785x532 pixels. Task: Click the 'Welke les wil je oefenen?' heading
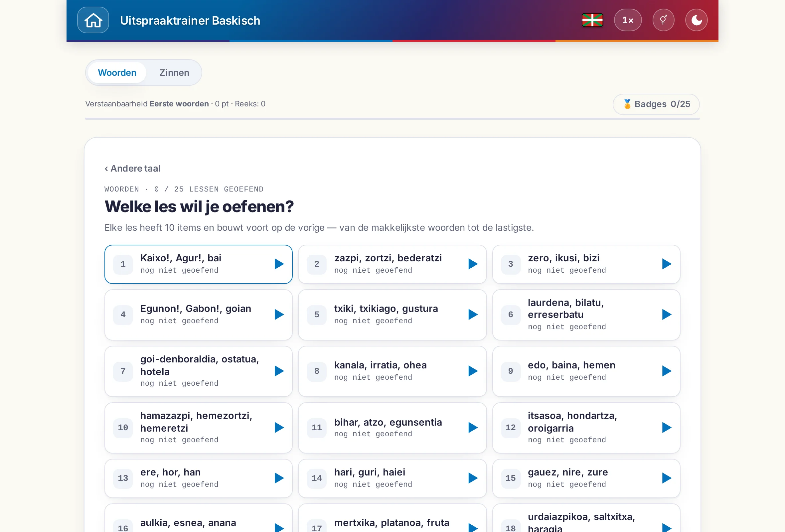click(x=199, y=206)
